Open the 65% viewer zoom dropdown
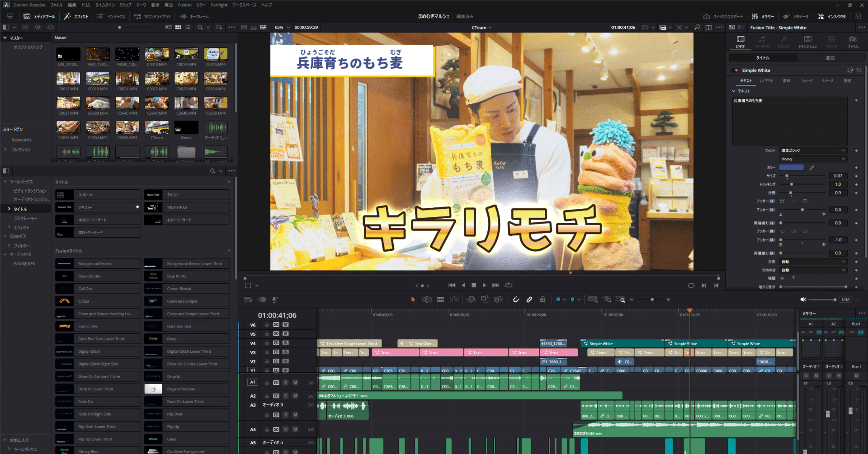Viewport: 868px width, 454px height. [x=282, y=27]
